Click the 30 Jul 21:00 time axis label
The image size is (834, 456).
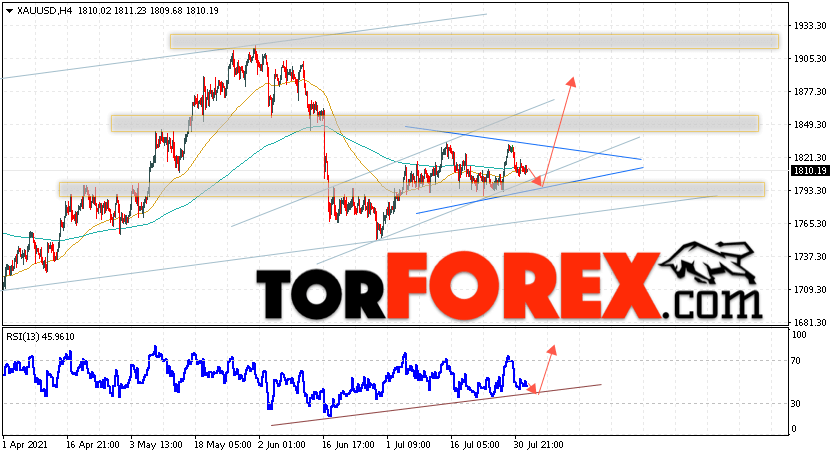click(x=539, y=445)
